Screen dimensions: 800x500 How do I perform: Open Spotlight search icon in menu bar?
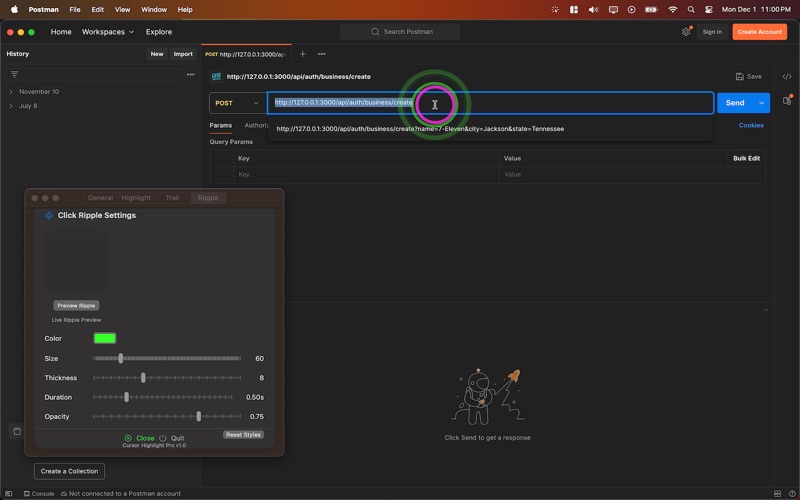691,9
